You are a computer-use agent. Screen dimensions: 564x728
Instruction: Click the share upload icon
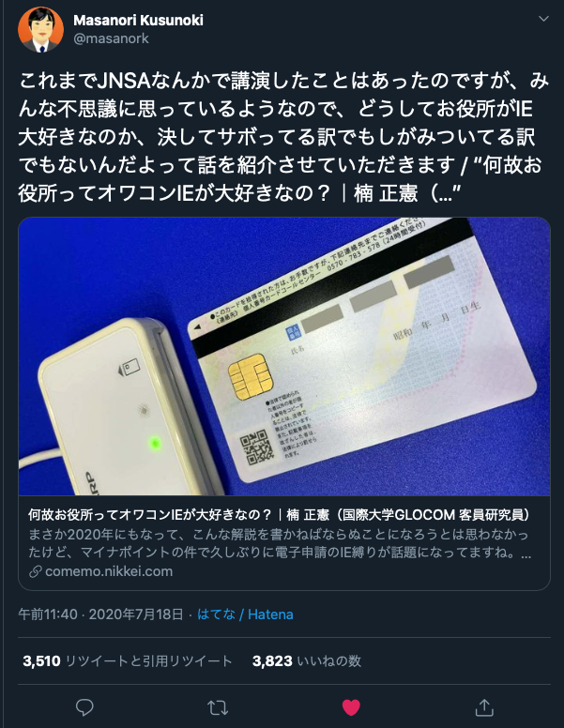(x=484, y=707)
